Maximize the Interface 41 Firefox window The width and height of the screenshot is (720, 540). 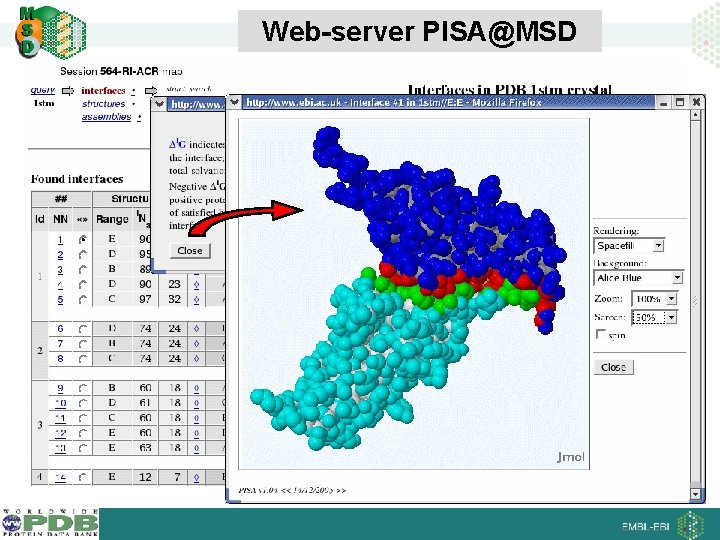point(680,102)
